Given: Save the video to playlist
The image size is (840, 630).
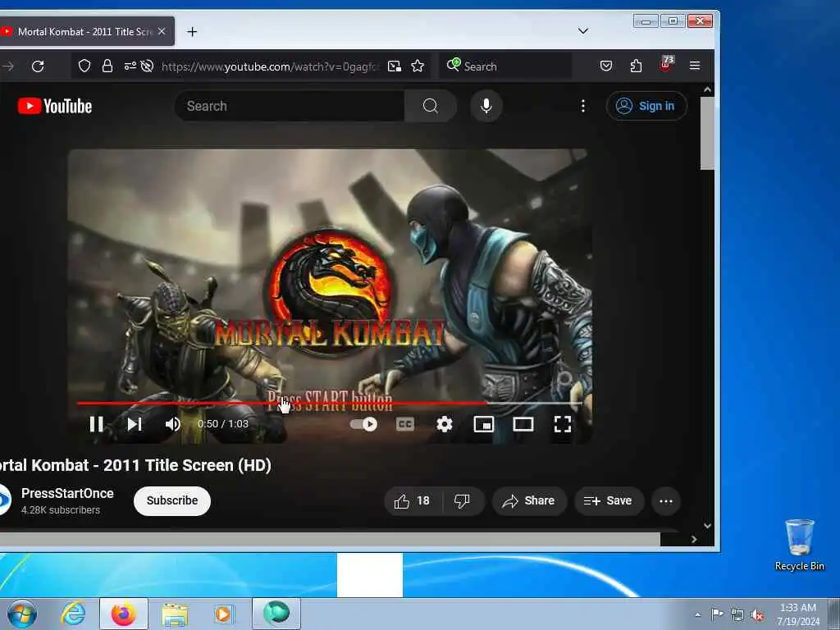Looking at the screenshot, I should pyautogui.click(x=608, y=501).
